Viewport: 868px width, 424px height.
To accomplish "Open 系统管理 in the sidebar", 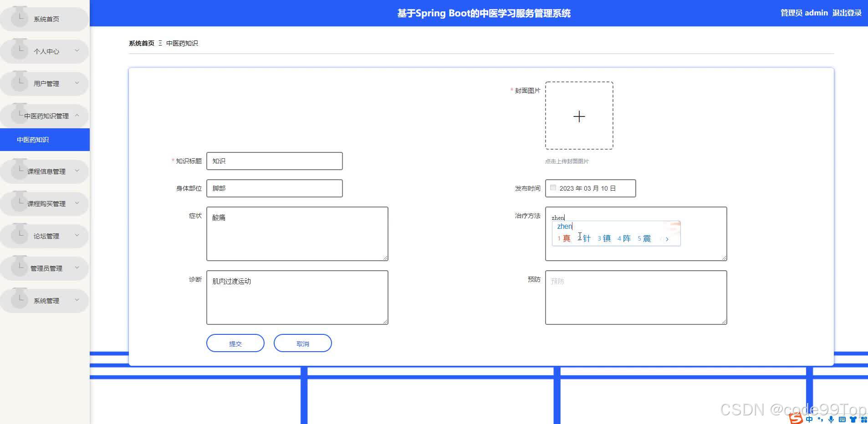I will tap(44, 301).
